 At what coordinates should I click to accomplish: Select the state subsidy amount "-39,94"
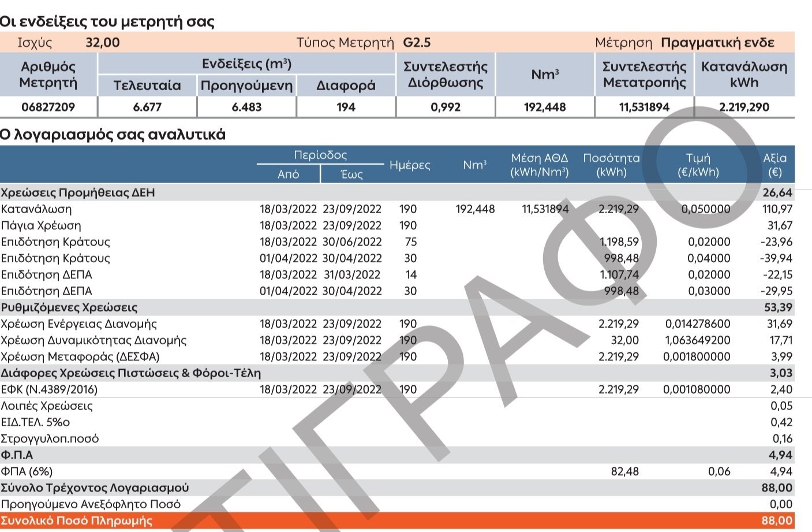point(776,258)
